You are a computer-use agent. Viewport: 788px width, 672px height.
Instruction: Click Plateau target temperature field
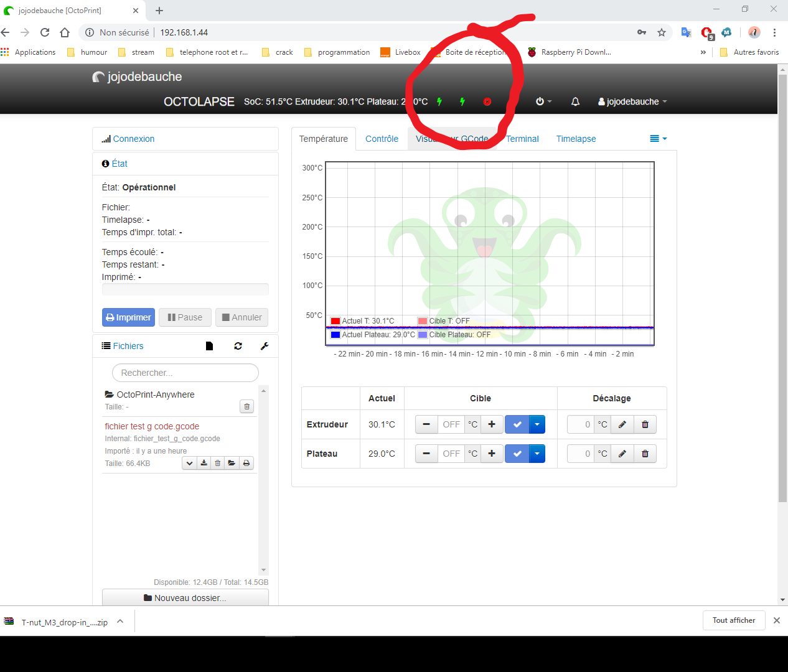pyautogui.click(x=451, y=454)
